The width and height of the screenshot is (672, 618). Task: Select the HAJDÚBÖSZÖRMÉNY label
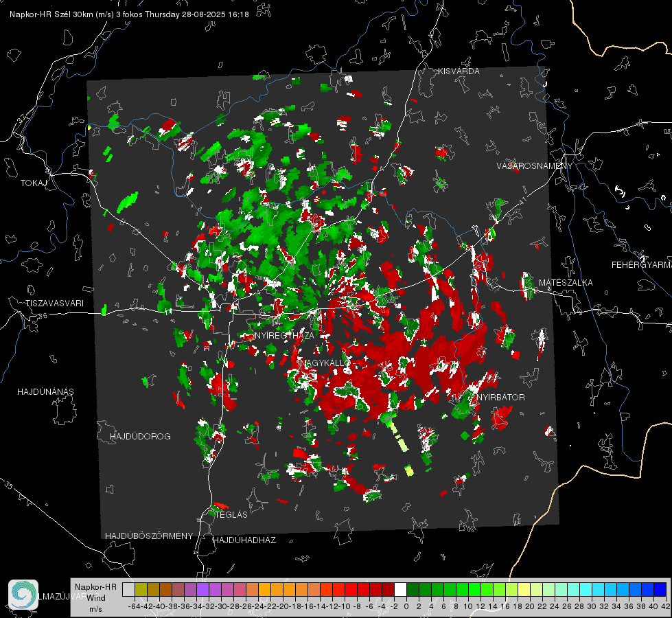[x=149, y=536]
